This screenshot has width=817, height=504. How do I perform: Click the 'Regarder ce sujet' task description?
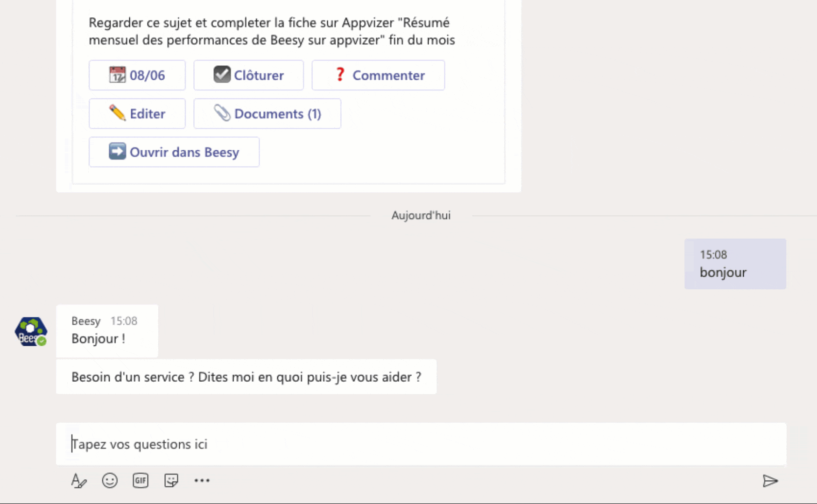point(272,31)
